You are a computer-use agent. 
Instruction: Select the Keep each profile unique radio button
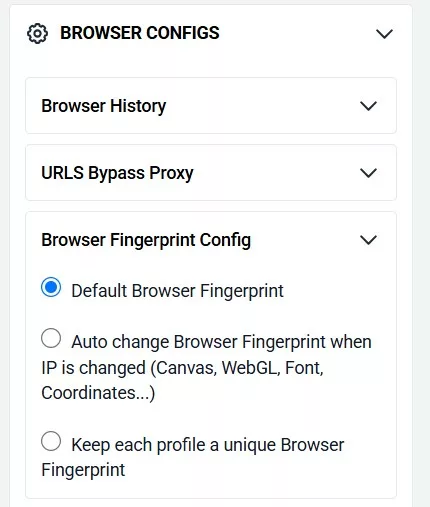tap(51, 441)
